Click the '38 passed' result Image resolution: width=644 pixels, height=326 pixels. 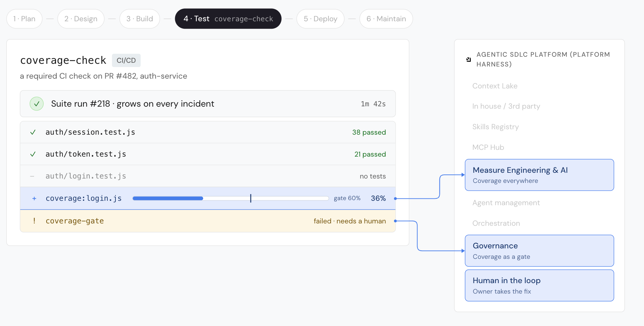point(369,132)
